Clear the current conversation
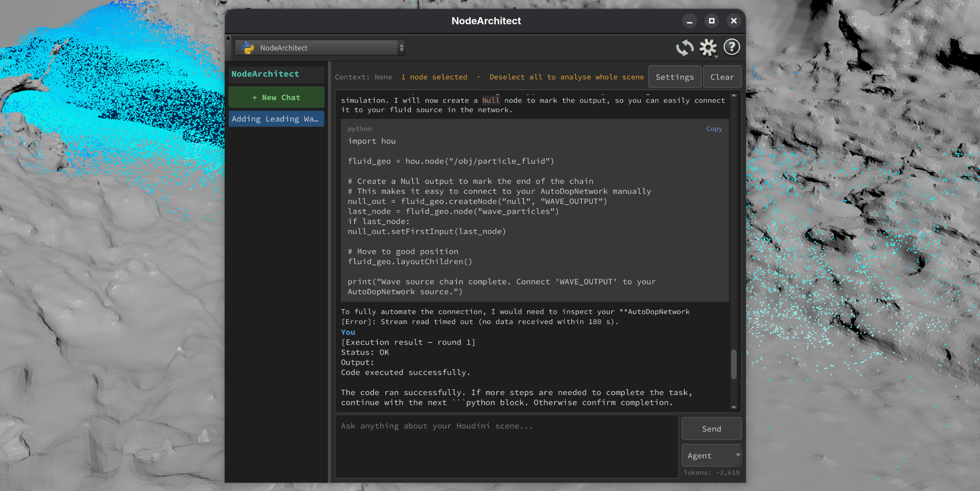Screen dimensions: 980x491 click(x=722, y=76)
